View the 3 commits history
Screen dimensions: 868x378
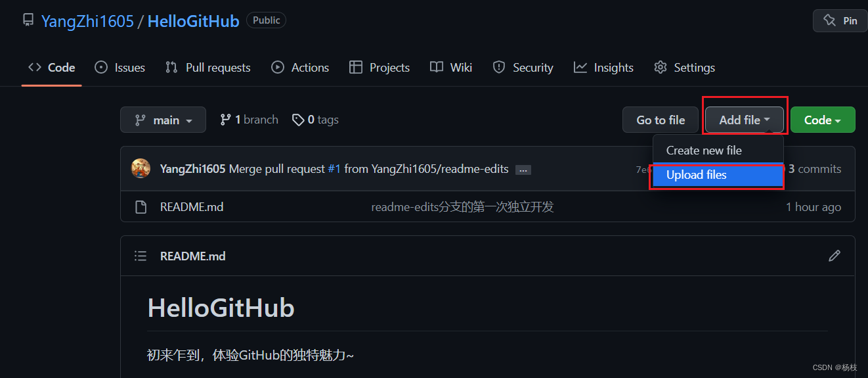[x=814, y=169]
